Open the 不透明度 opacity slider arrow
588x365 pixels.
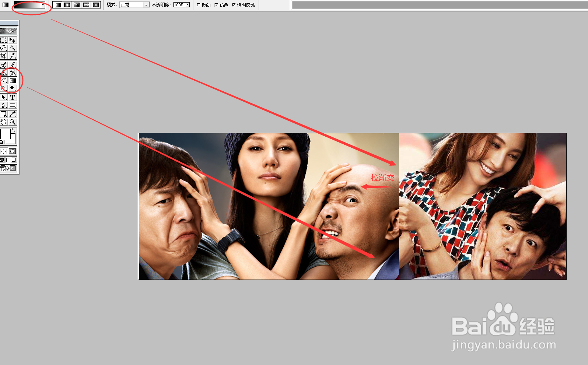point(187,5)
